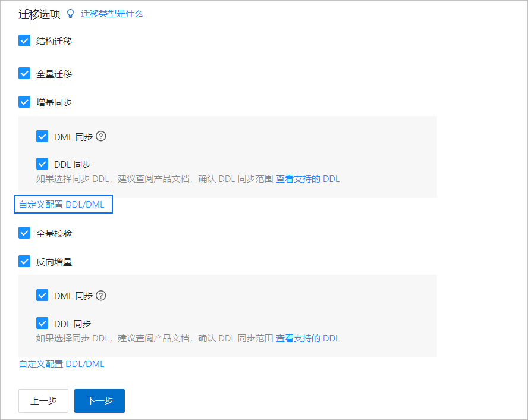Toggle DDL 同步 under 反向增量

click(42, 324)
